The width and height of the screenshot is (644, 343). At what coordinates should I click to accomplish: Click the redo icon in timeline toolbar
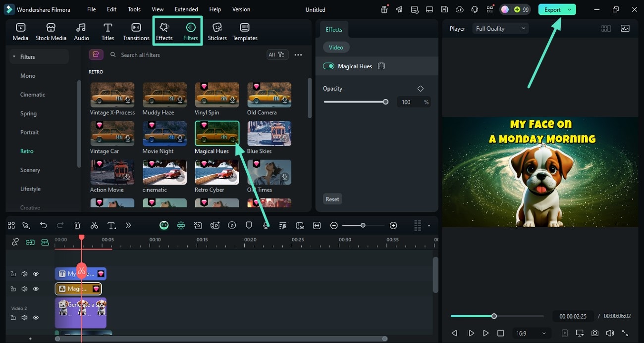point(60,225)
